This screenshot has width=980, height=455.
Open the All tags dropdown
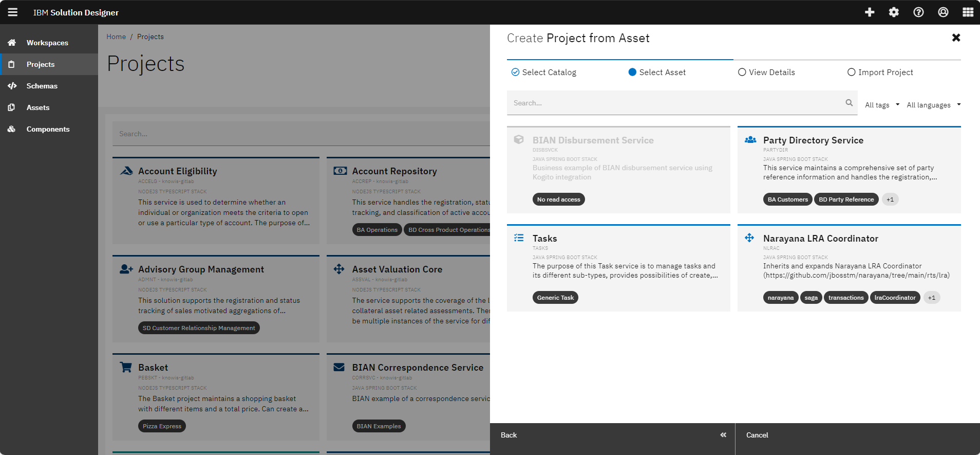882,105
